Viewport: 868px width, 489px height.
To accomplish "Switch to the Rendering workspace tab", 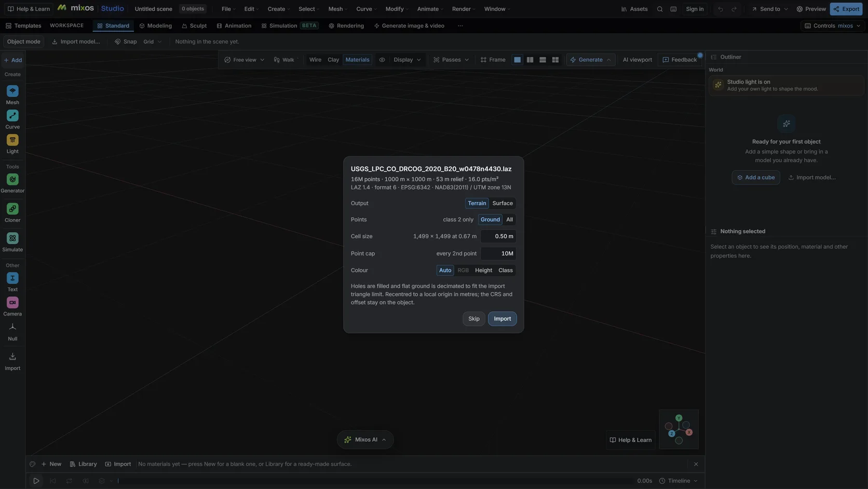I will click(346, 25).
